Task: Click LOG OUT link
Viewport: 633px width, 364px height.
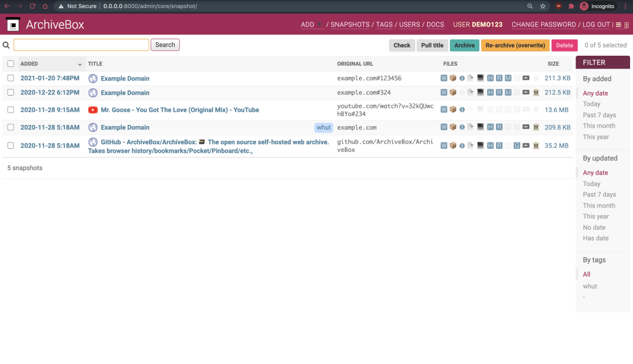Action: coord(596,25)
